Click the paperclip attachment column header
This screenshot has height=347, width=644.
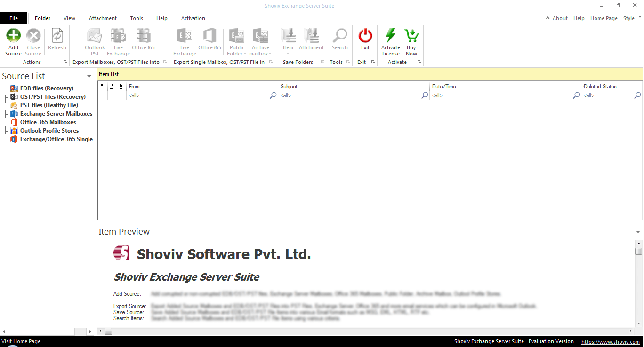[x=121, y=87]
